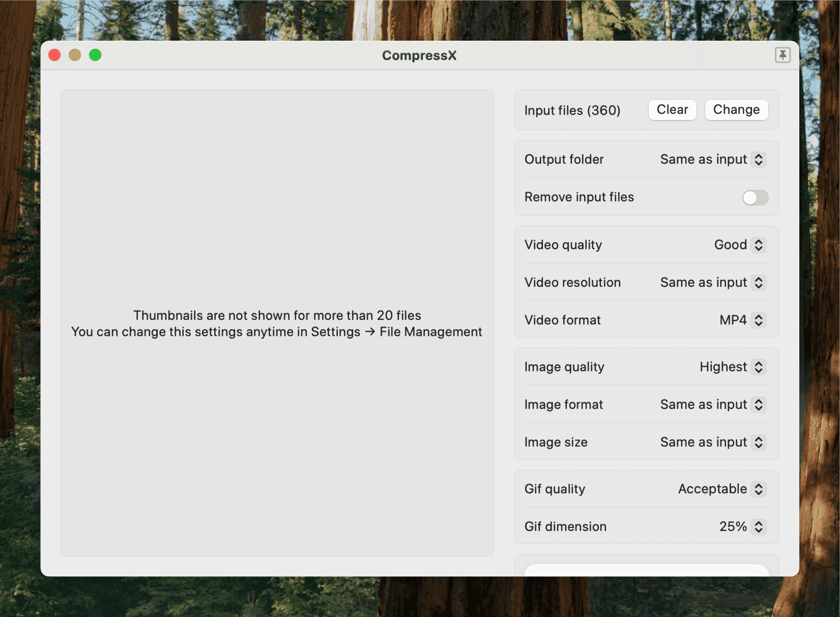Clear the 360 input files
The height and width of the screenshot is (617, 840).
(x=672, y=109)
